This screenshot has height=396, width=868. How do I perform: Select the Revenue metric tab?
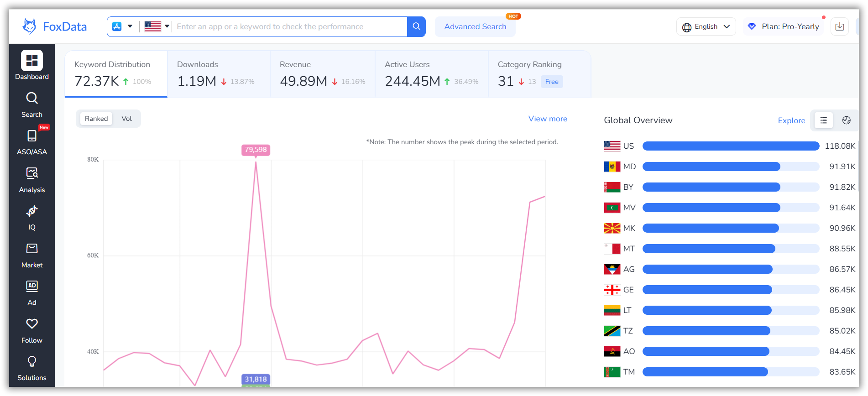[323, 74]
